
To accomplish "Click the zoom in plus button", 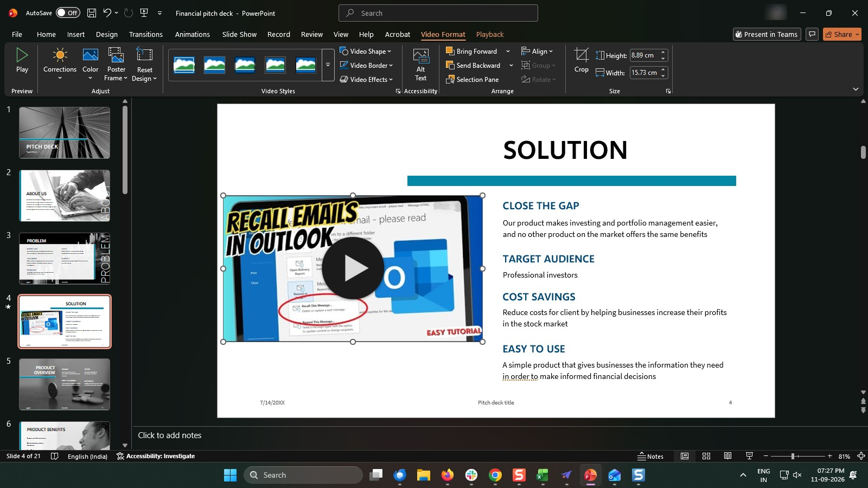I will click(829, 456).
